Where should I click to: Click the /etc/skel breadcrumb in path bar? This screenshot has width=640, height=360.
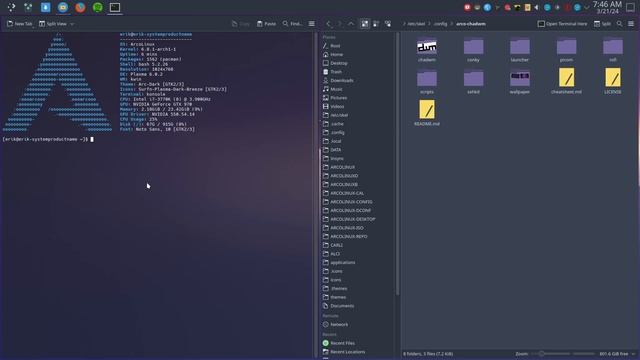(x=416, y=24)
